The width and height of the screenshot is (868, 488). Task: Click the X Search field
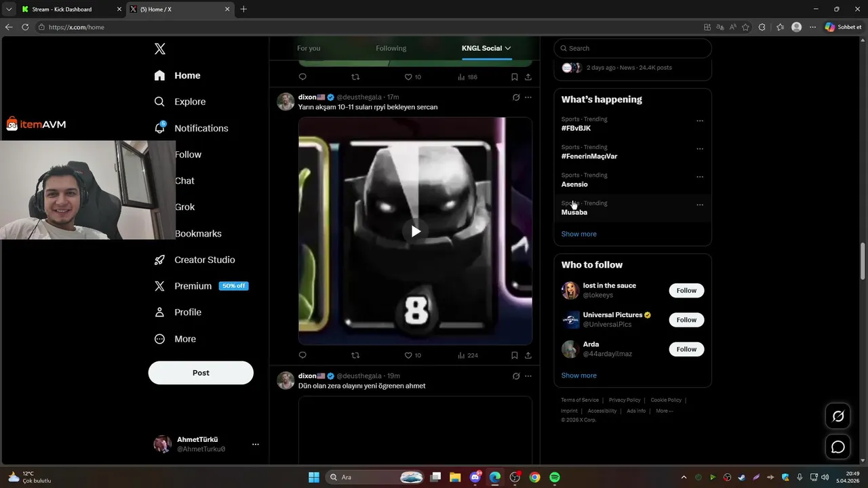633,48
